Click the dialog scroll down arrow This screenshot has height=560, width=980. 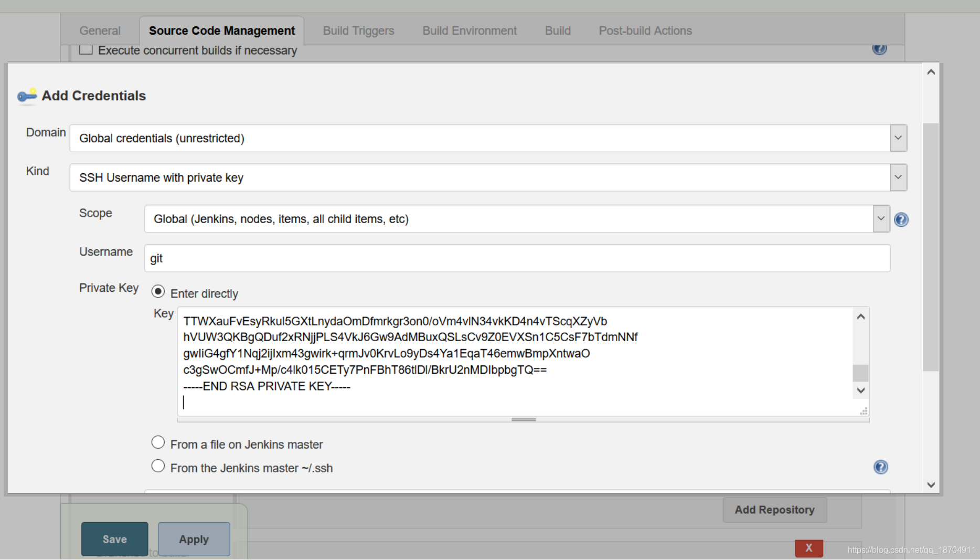pyautogui.click(x=931, y=484)
